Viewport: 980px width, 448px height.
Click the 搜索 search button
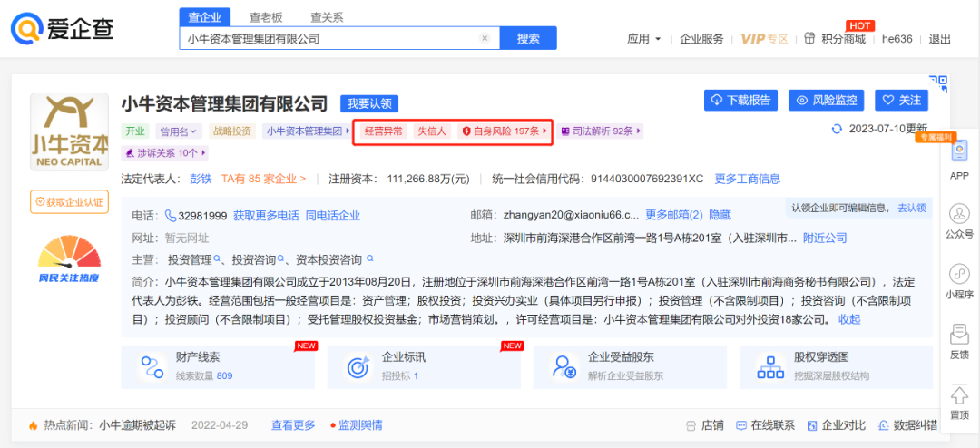coord(528,39)
